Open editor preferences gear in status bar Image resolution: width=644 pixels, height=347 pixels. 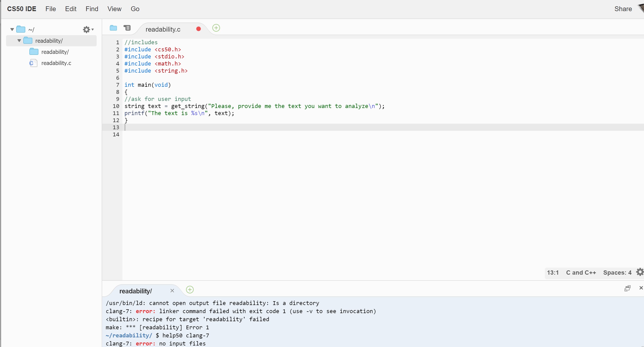(640, 272)
